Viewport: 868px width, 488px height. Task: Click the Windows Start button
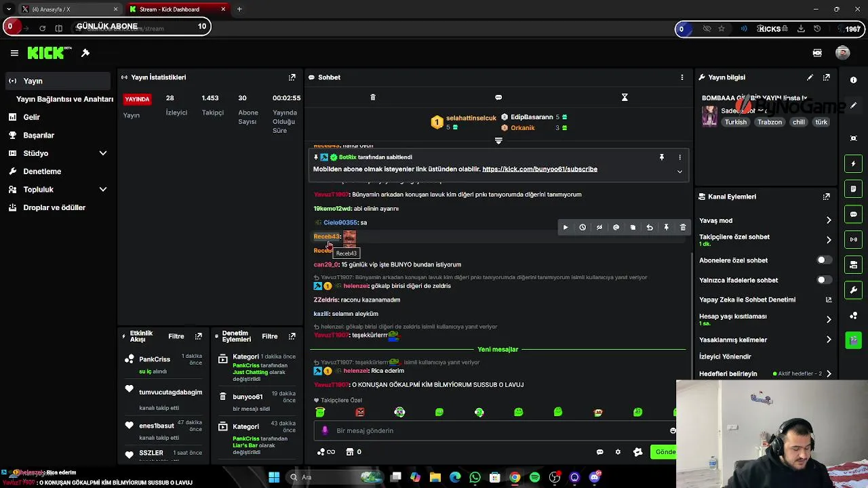click(x=274, y=477)
